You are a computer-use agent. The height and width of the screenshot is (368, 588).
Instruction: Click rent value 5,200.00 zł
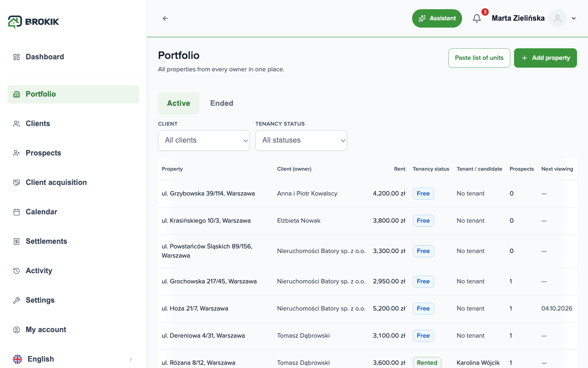click(389, 309)
